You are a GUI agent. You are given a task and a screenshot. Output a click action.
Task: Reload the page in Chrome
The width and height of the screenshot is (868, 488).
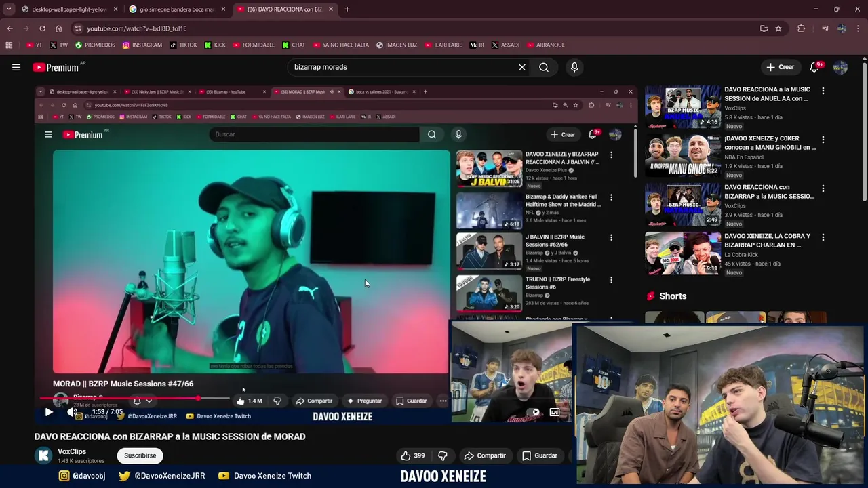pos(42,28)
